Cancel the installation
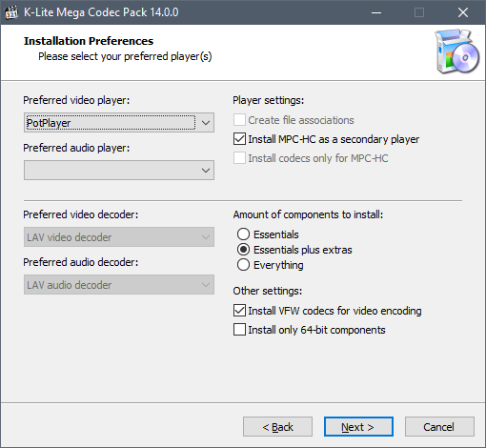Image resolution: width=486 pixels, height=448 pixels. 439,427
